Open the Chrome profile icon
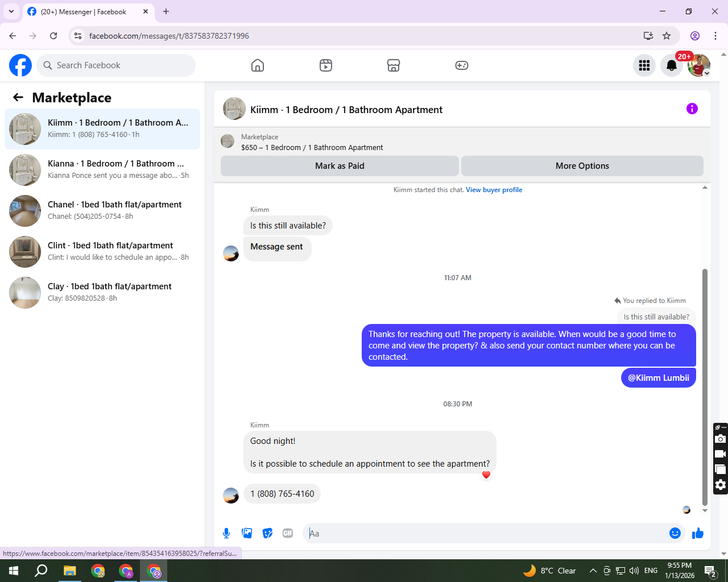The image size is (728, 582). click(695, 36)
